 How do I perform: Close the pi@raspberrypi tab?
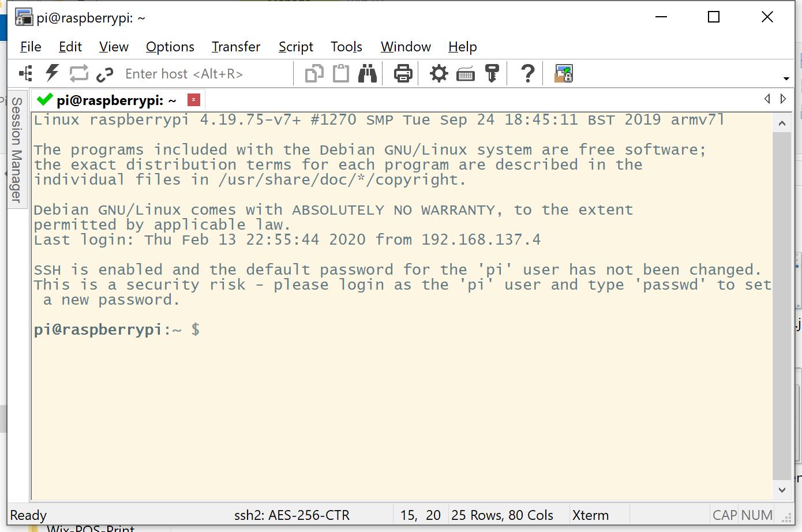(194, 100)
